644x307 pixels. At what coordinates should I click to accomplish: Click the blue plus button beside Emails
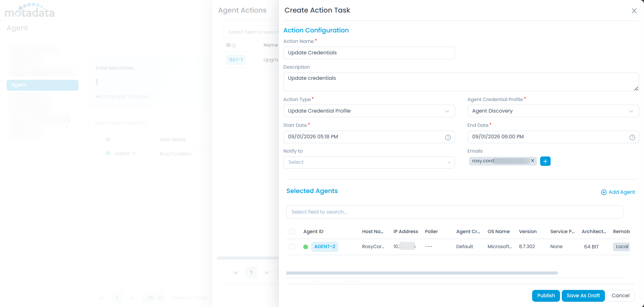coord(545,161)
